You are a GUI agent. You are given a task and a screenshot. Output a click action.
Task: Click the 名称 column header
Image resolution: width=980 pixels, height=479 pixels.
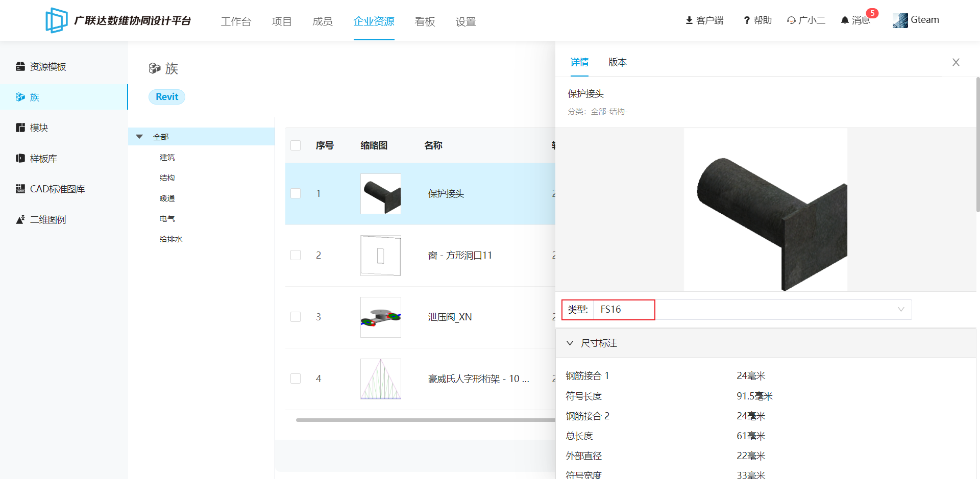tap(433, 145)
